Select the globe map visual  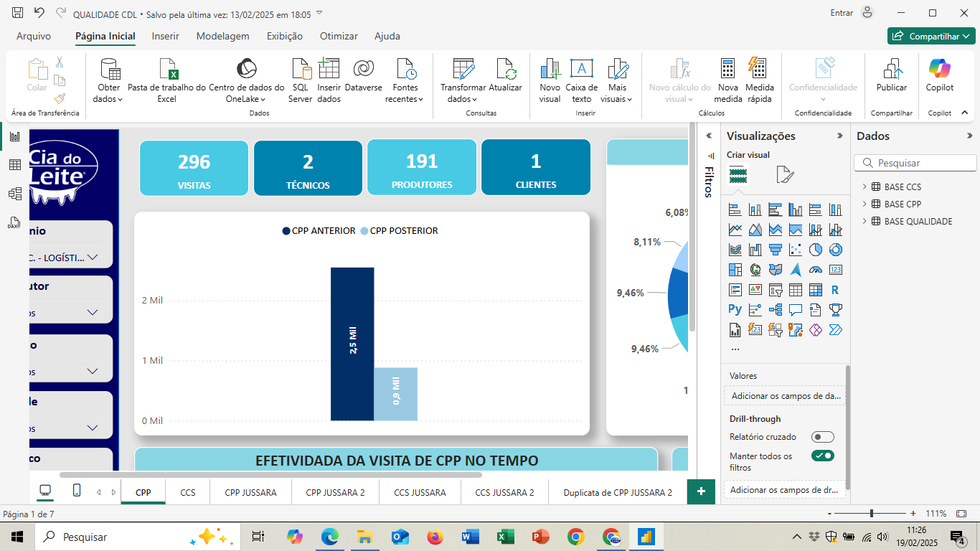[x=755, y=270]
